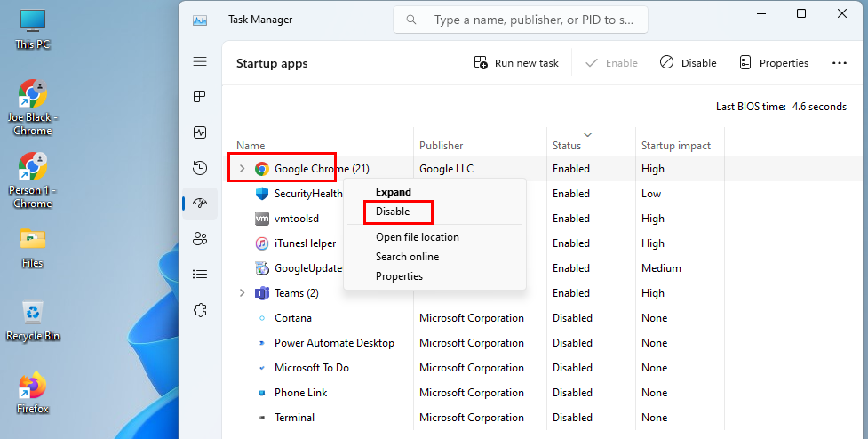
Task: Click the Disable button in the toolbar
Action: coord(688,63)
